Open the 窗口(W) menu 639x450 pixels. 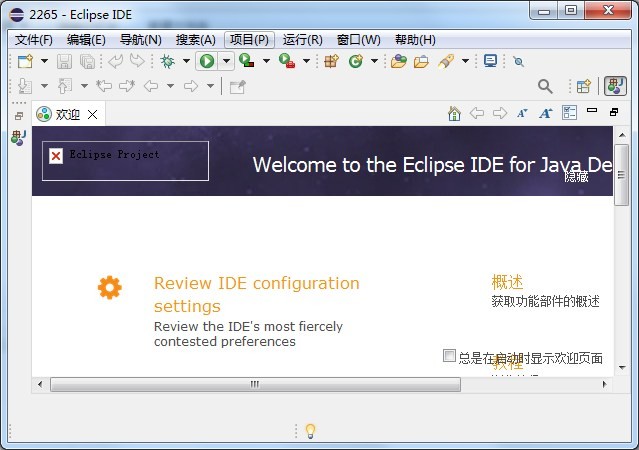359,40
